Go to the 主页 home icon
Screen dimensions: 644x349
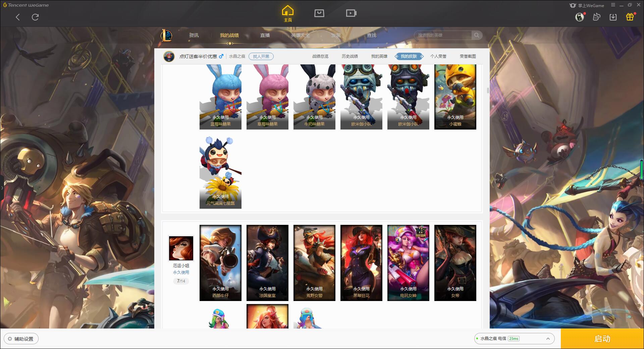point(288,13)
